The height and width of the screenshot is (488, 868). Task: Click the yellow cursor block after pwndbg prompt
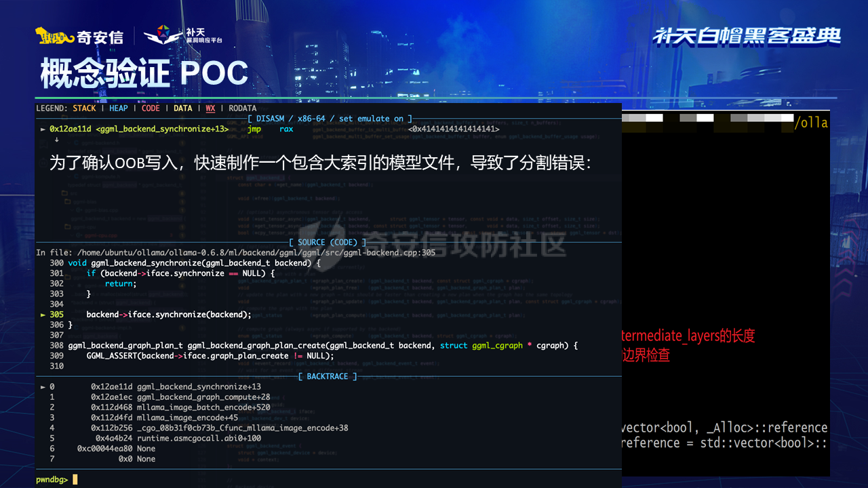(x=75, y=479)
